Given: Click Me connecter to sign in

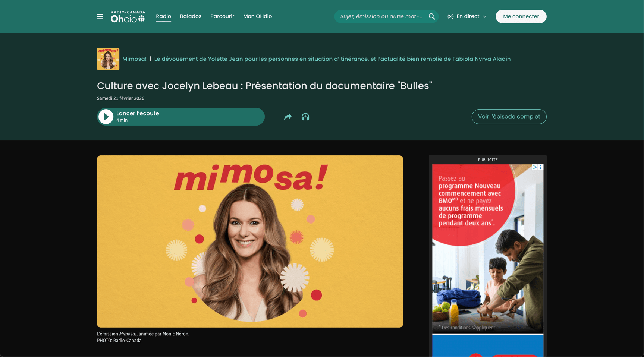Looking at the screenshot, I should click(x=521, y=16).
